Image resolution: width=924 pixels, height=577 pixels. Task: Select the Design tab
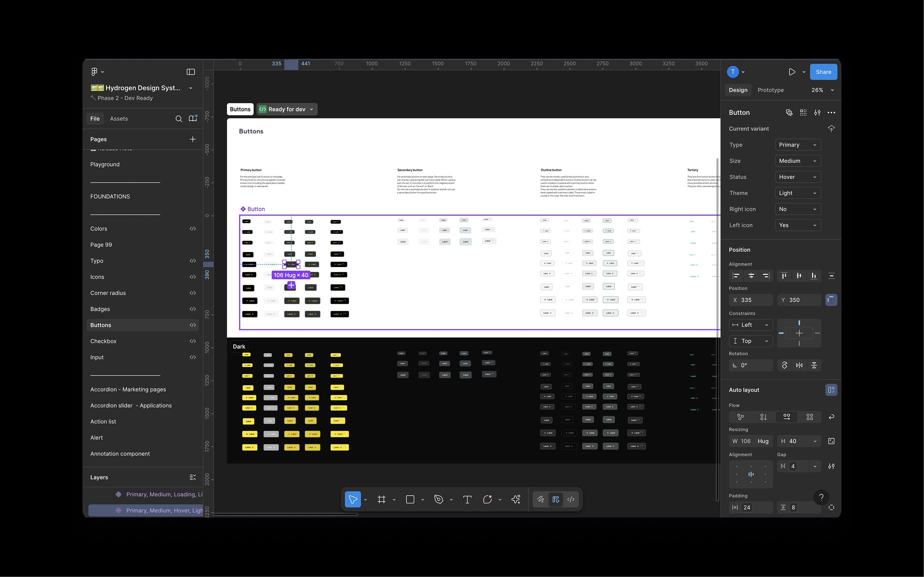tap(738, 90)
